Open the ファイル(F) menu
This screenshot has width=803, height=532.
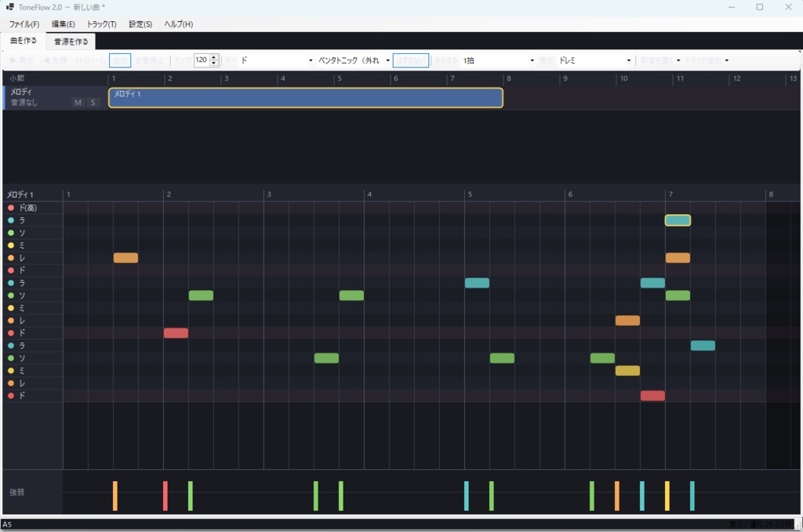pos(24,24)
